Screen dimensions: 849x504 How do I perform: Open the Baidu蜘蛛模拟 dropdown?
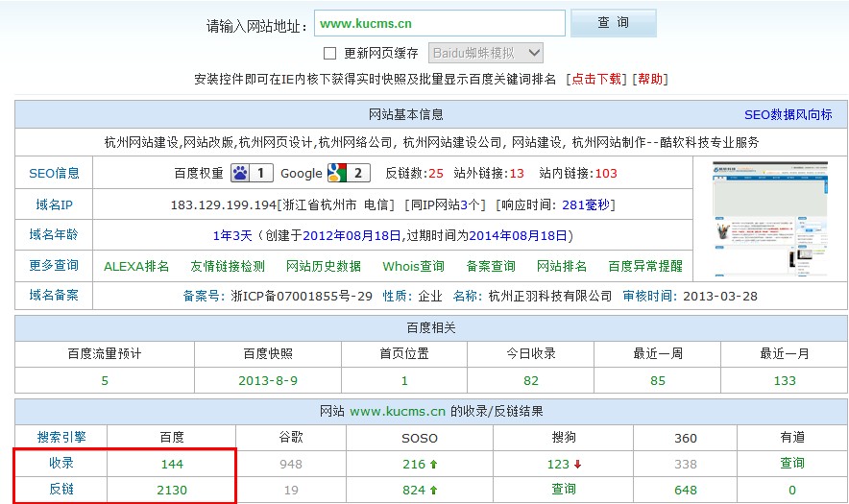coord(485,53)
